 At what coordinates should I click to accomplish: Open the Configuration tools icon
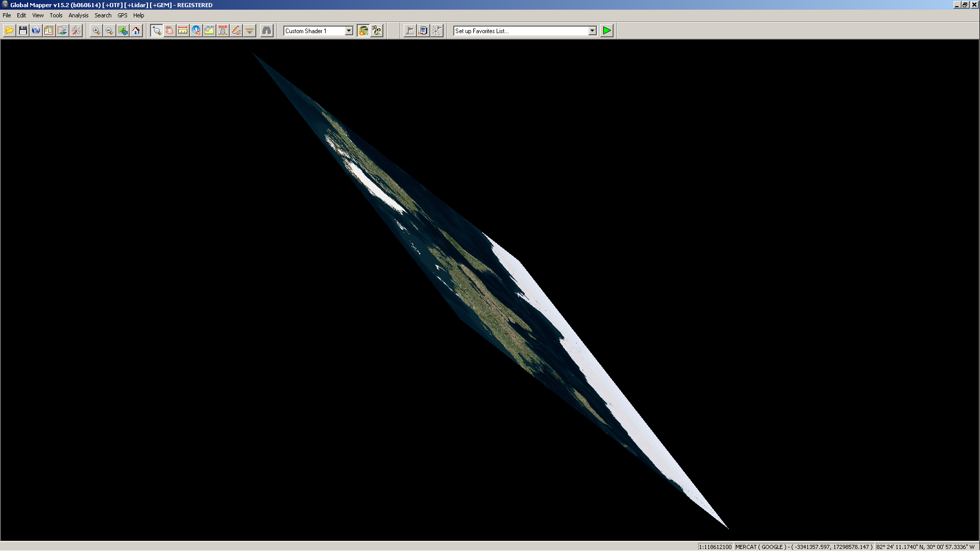(x=76, y=31)
